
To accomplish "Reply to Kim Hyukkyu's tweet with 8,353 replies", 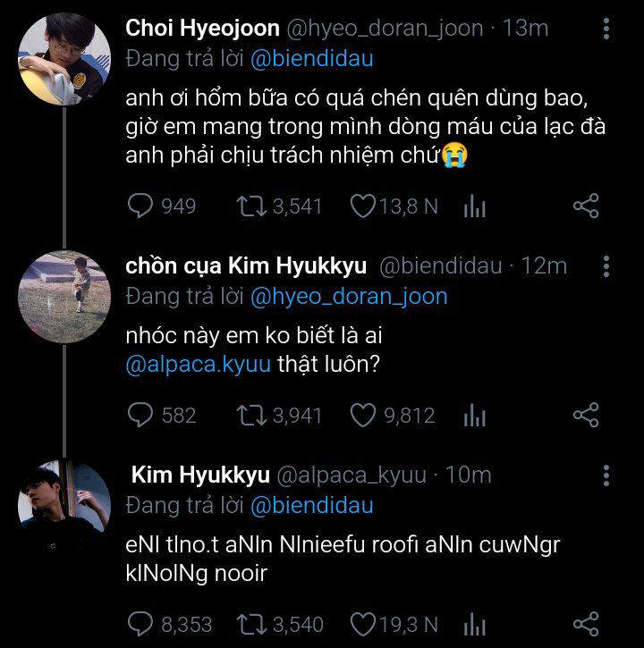I will point(141,624).
